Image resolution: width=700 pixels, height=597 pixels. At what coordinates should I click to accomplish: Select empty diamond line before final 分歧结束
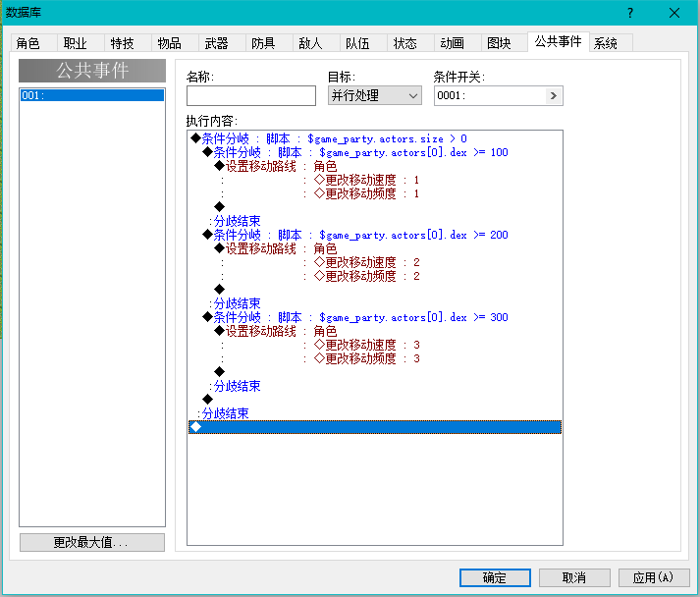pos(375,400)
